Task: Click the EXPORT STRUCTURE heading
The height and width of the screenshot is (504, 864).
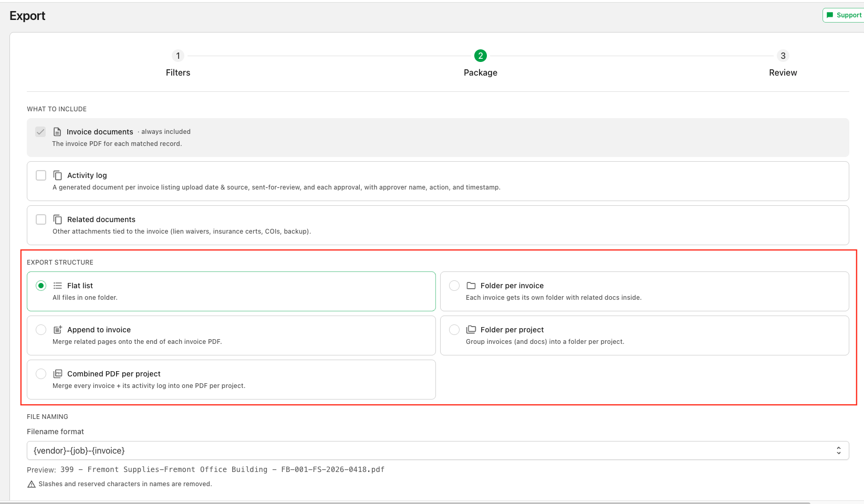Action: (x=60, y=262)
